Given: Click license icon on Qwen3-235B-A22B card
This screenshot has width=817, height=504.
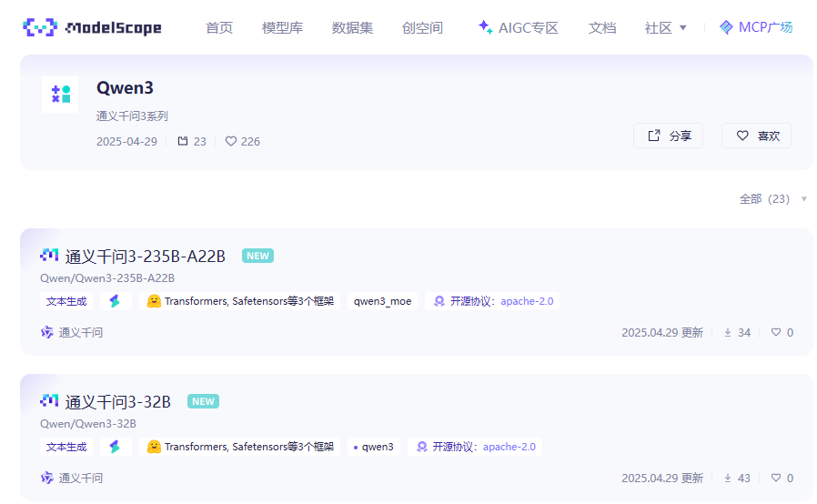Looking at the screenshot, I should pos(439,301).
